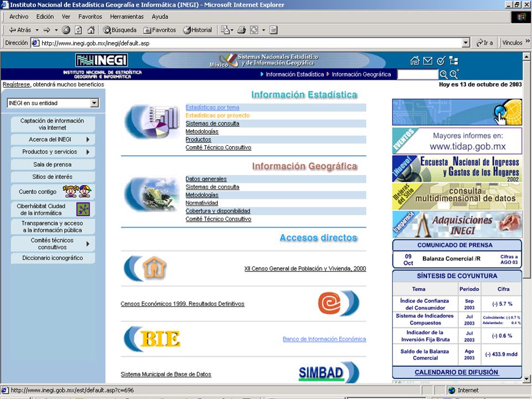Open Estadísticas por tema link

pos(212,107)
